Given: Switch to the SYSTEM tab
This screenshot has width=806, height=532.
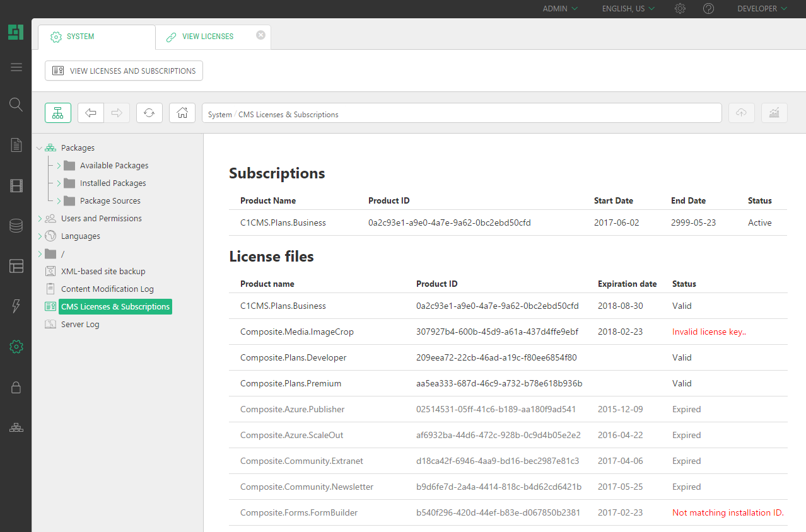Looking at the screenshot, I should click(80, 37).
